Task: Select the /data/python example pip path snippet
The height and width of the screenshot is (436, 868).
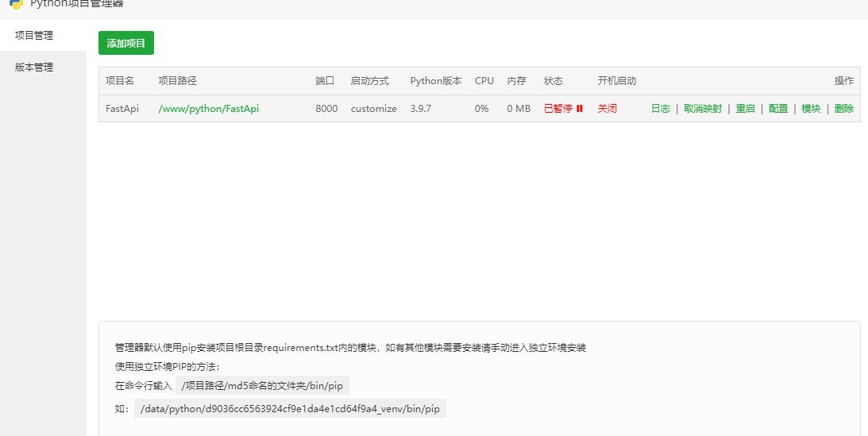Action: click(x=289, y=409)
